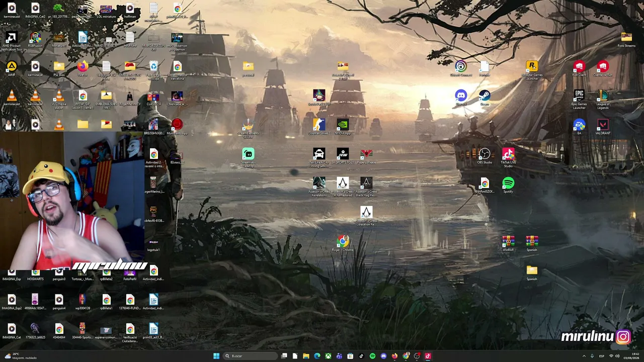
Task: Open the taskbar volume control
Action: (x=617, y=356)
